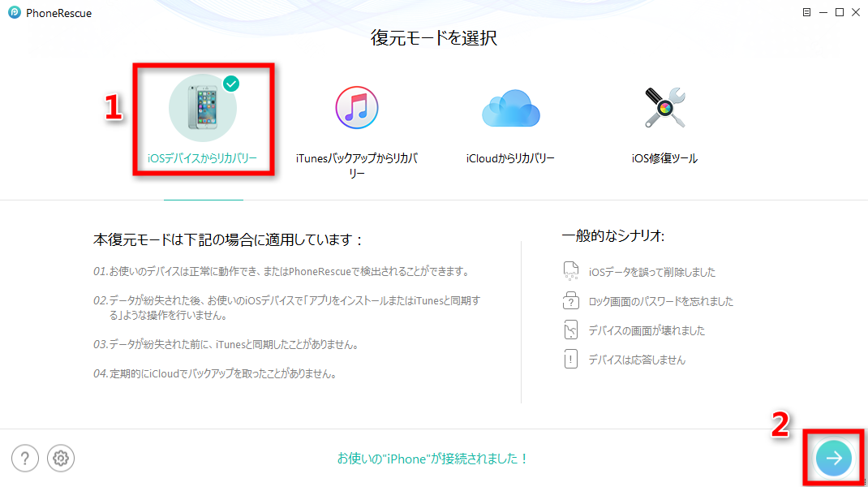Choose the iCloud recovery cloud icon
Screen dimensions: 868x487
510,108
